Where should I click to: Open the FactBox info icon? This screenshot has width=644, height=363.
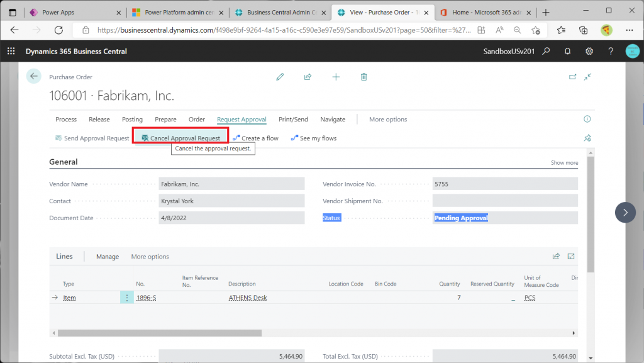point(587,119)
